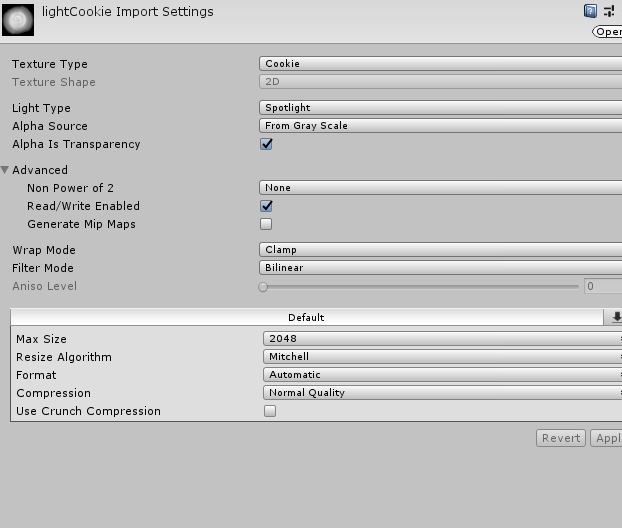Open the Wrap Mode dropdown showing Clamp
This screenshot has width=622, height=528.
pos(440,250)
